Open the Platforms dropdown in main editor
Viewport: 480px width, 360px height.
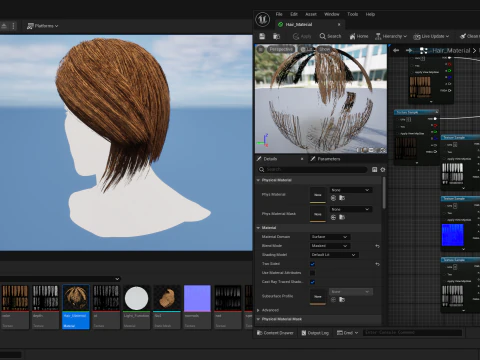[42, 26]
